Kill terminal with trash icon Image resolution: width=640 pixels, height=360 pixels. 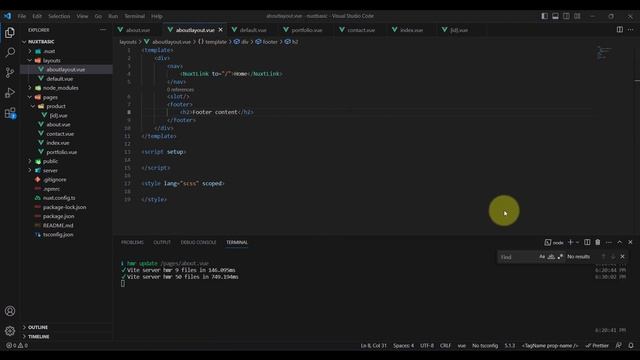point(598,242)
